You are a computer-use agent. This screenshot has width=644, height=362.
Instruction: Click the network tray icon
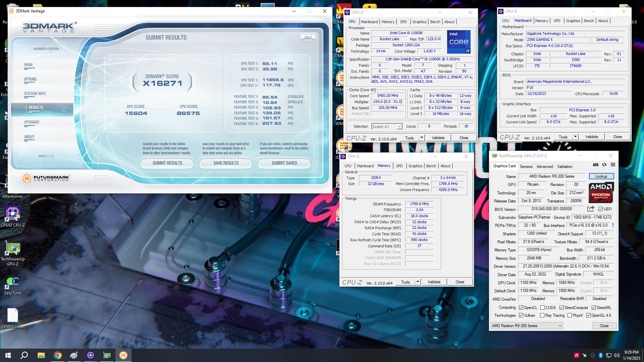[608, 355]
